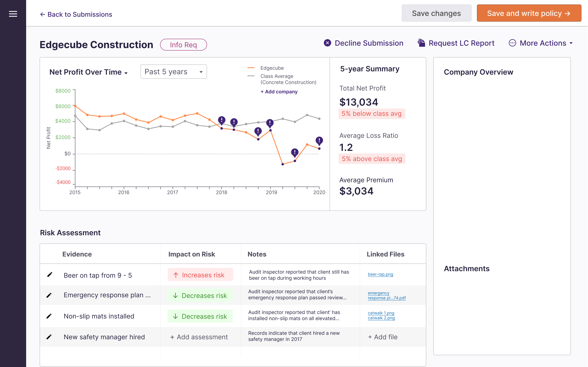Screen dimensions: 588x367
Task: Open the Past 5 years time range dropdown
Action: point(174,72)
